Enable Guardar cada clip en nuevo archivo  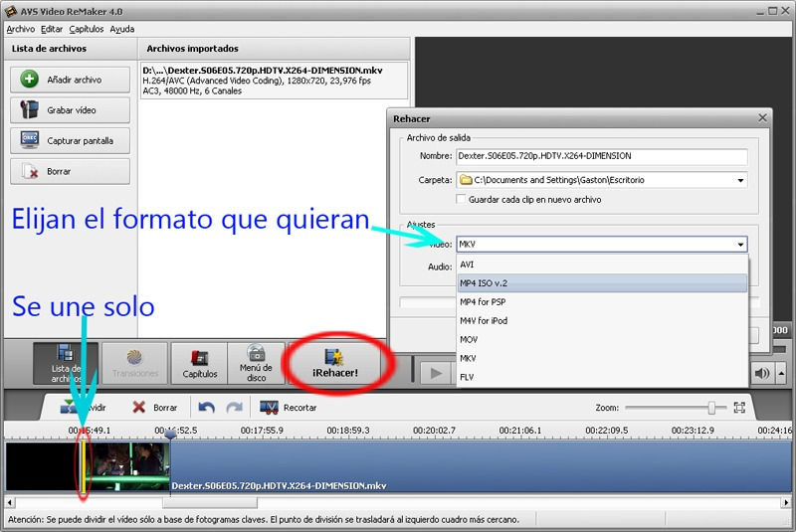[461, 199]
